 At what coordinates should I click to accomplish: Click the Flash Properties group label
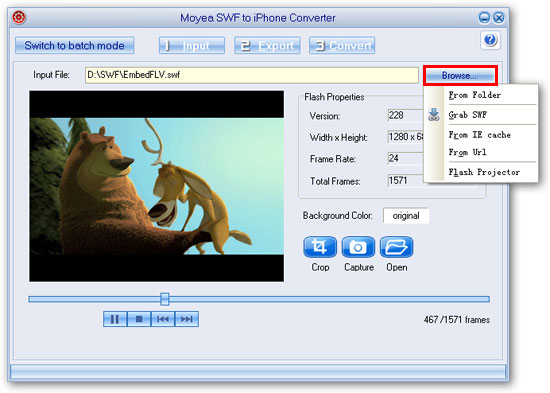334,97
